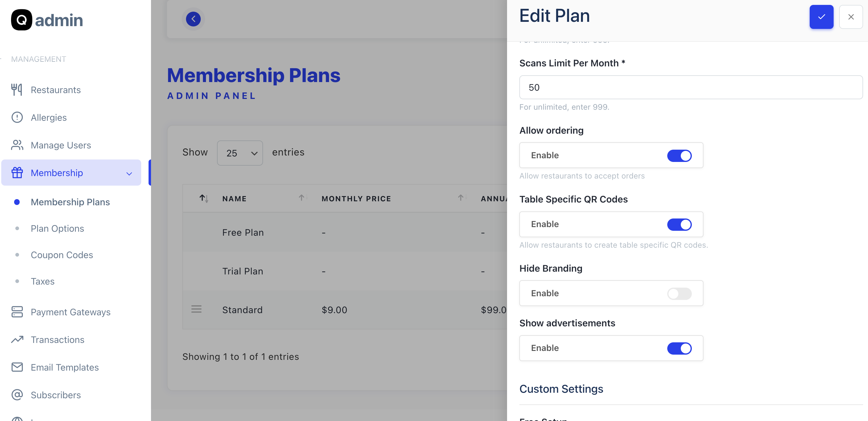Image resolution: width=868 pixels, height=421 pixels.
Task: Click the blue back arrow circle icon
Action: pyautogui.click(x=193, y=19)
